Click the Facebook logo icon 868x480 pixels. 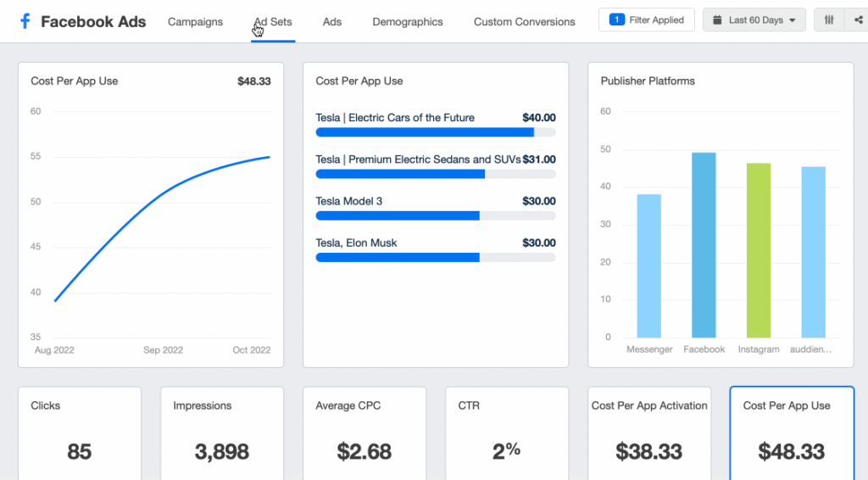25,21
